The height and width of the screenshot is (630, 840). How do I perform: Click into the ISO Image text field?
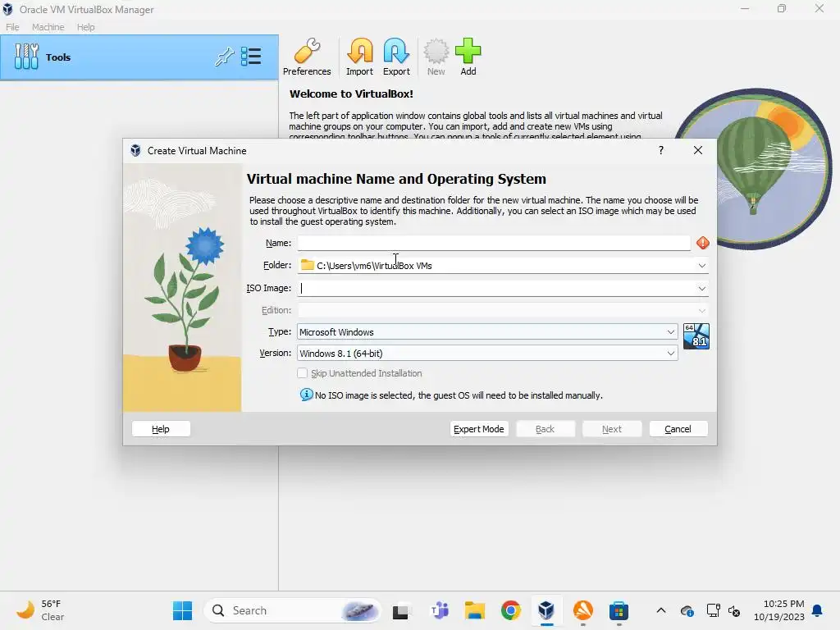tap(496, 288)
